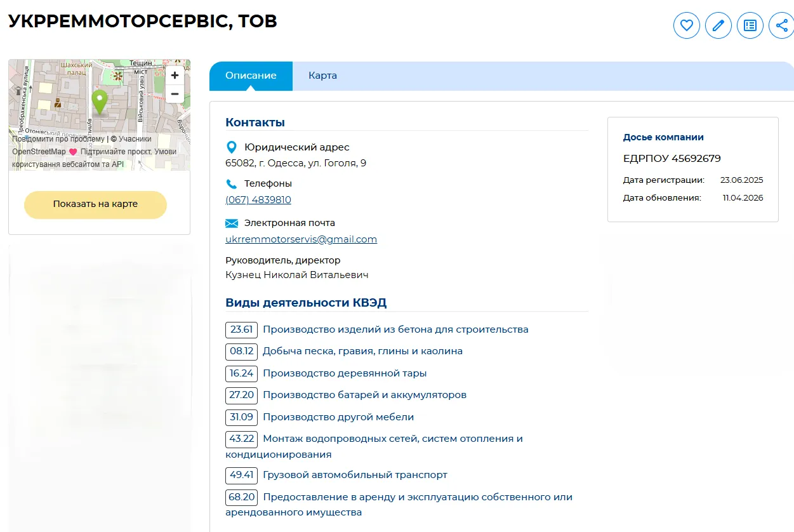Click the address location pin icon
The width and height of the screenshot is (794, 532).
click(232, 148)
